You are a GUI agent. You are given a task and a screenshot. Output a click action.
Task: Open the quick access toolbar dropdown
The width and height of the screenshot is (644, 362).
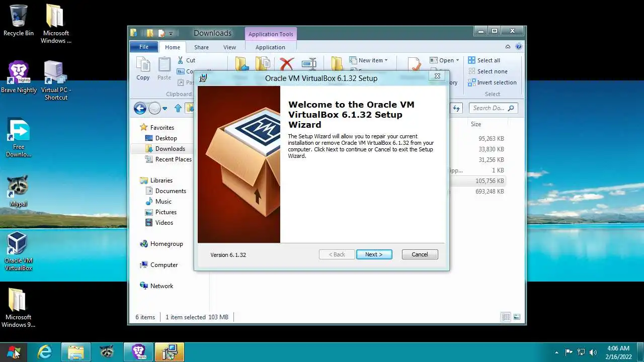[x=171, y=34]
